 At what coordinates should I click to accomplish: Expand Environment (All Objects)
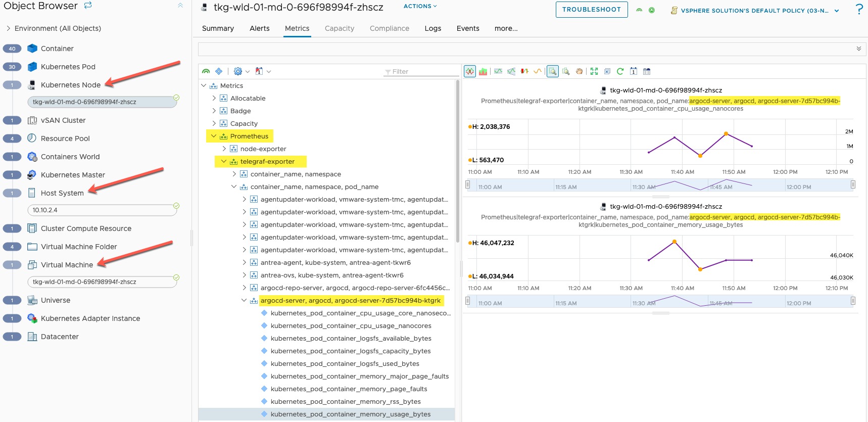tap(8, 28)
